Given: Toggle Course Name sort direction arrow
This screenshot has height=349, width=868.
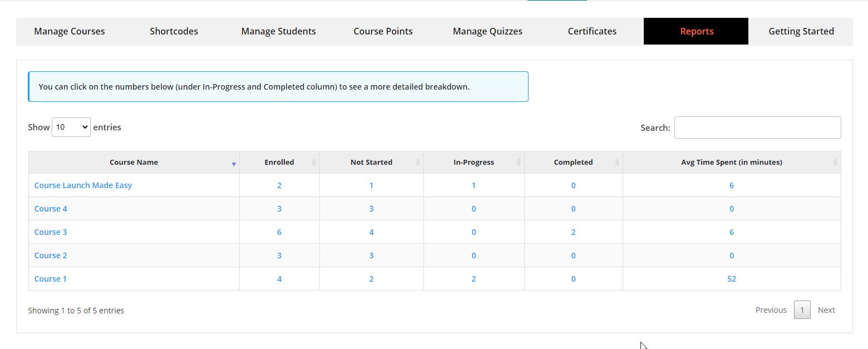Looking at the screenshot, I should tap(234, 164).
